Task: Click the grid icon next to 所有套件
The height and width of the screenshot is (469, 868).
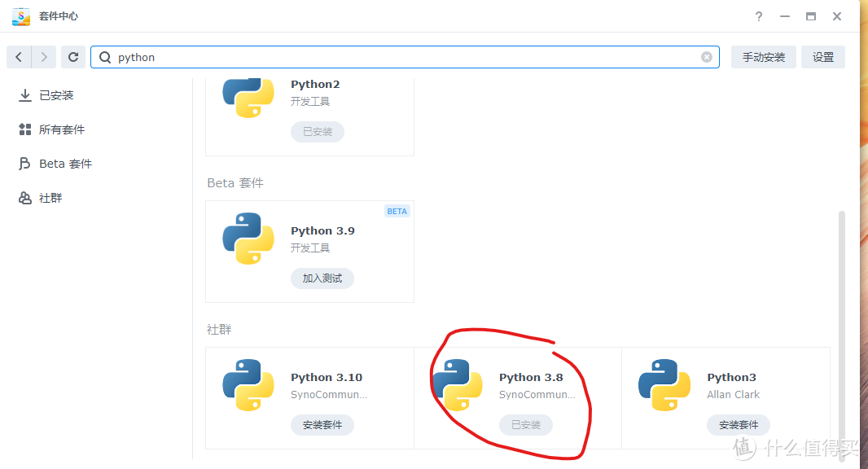Action: 25,129
